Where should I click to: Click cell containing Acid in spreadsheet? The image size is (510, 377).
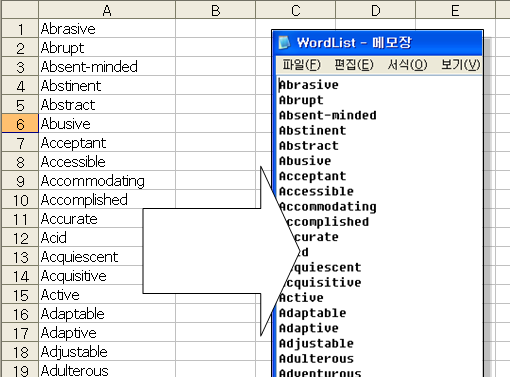(91, 237)
